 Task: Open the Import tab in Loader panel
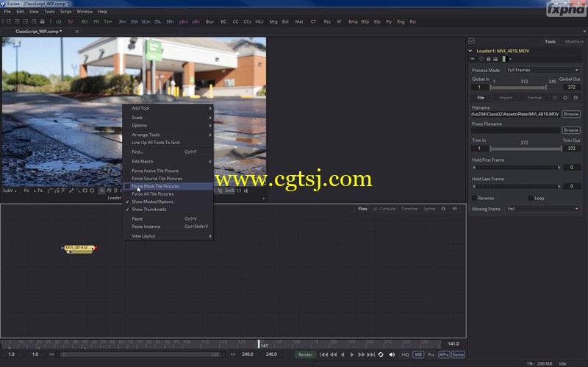(506, 98)
